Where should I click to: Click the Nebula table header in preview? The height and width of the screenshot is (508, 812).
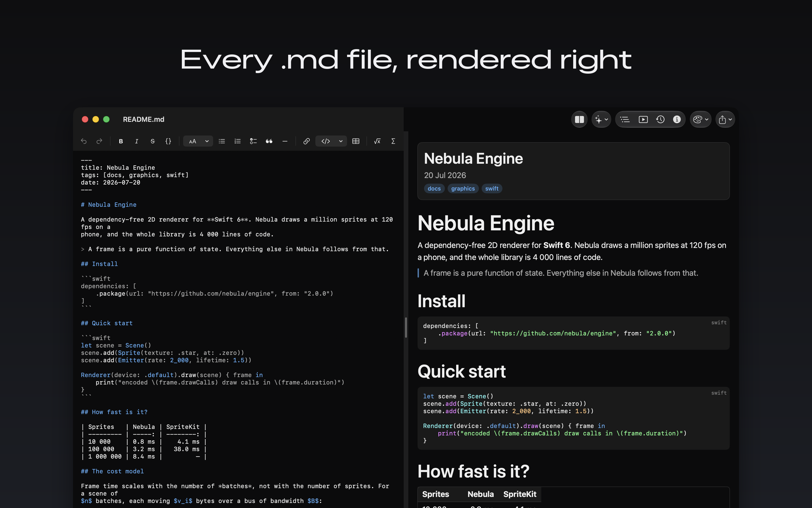coord(480,494)
